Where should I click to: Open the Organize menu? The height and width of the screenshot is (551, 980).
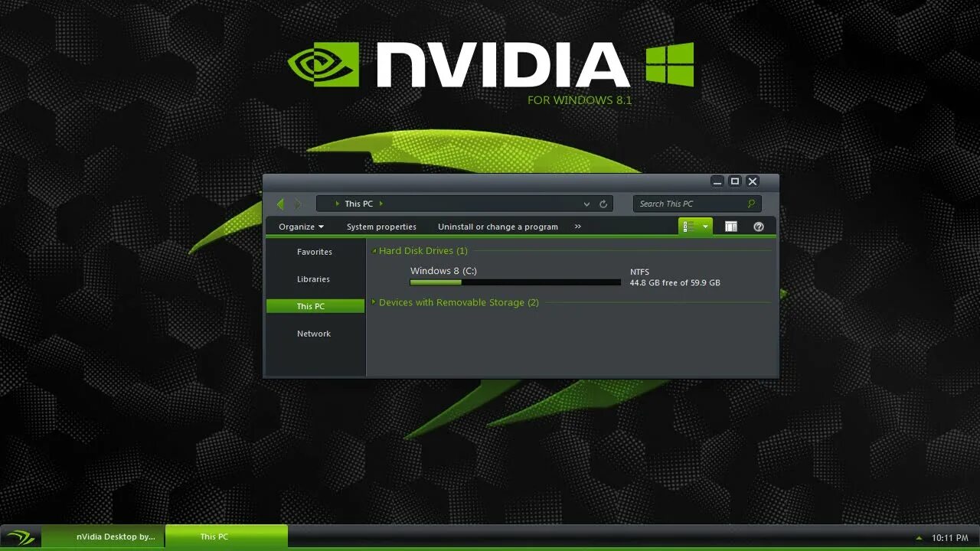coord(301,227)
